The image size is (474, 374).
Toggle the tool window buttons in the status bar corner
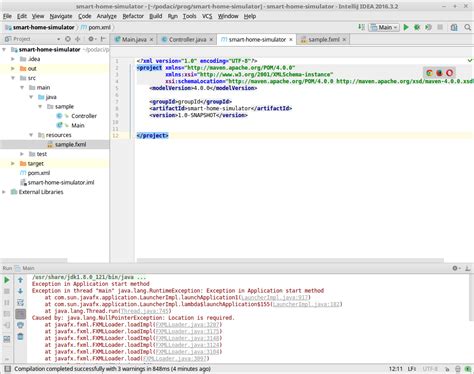[x=7, y=369]
